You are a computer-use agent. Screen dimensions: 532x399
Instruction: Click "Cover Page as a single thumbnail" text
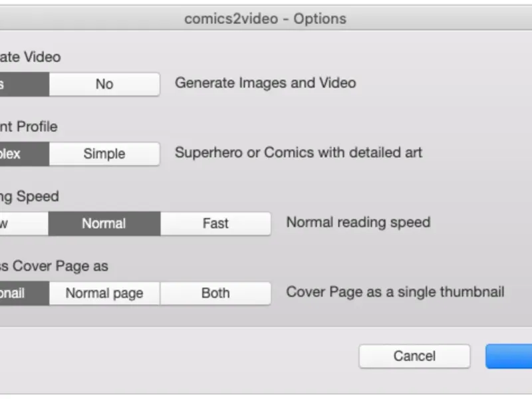(395, 292)
